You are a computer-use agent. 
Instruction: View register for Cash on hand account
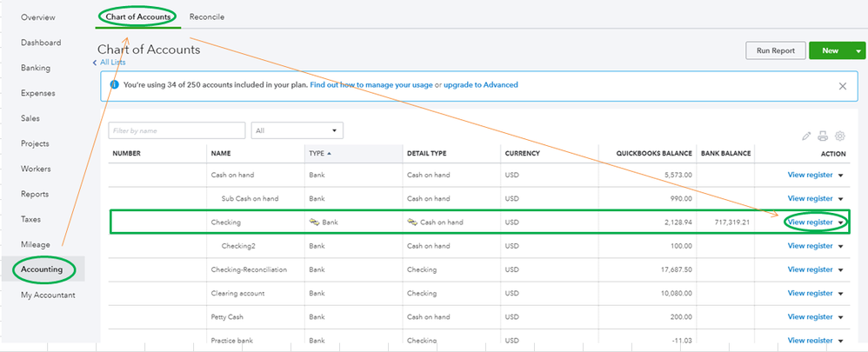pos(810,175)
